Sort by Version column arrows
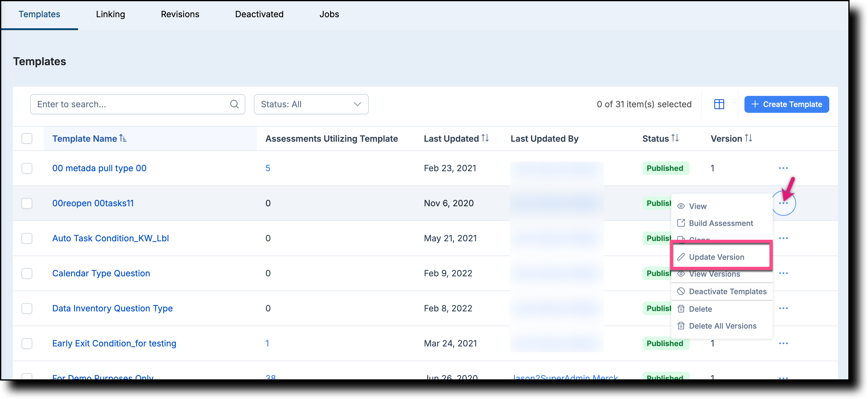 pos(748,138)
